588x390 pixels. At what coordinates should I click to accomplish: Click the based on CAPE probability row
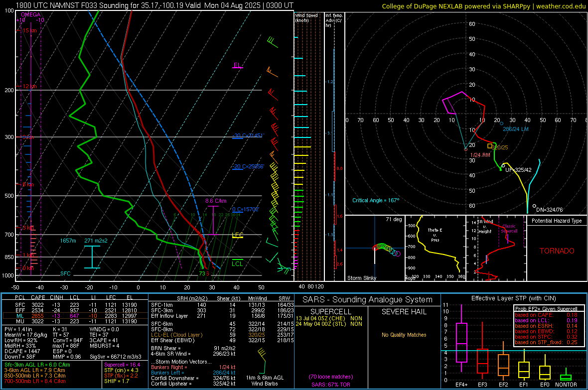(x=546, y=315)
